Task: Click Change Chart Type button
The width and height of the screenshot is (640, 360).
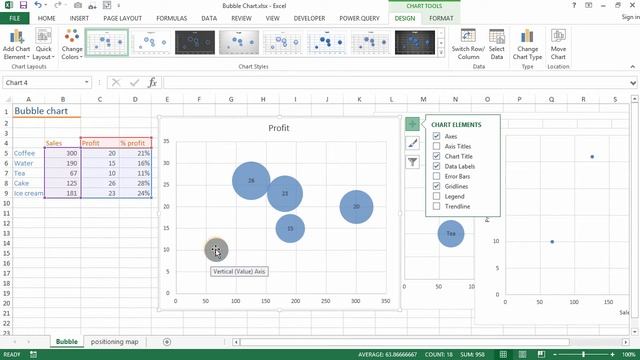Action: (x=527, y=45)
